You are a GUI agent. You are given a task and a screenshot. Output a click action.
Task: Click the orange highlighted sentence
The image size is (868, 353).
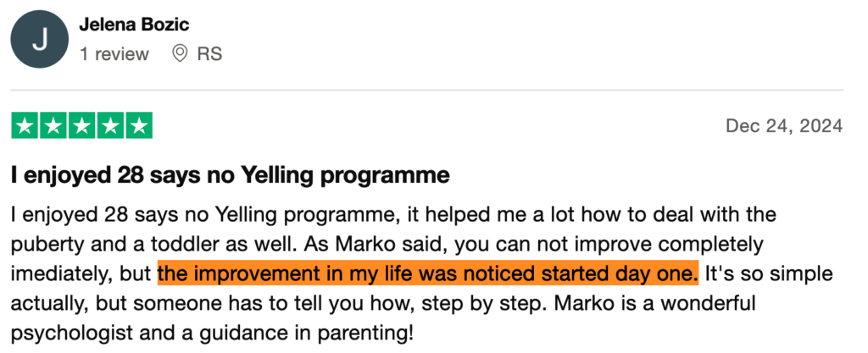[x=427, y=273]
